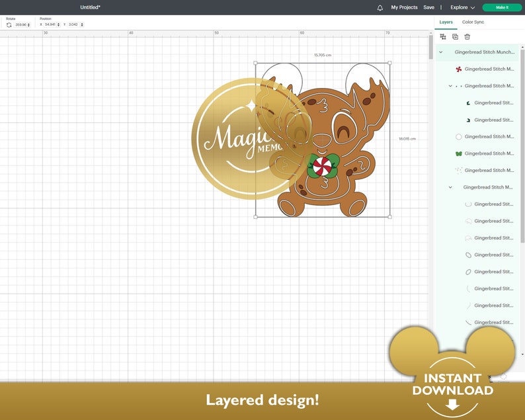Select the layer with the white circle thumbnail
Image resolution: width=525 pixels, height=420 pixels.
click(x=459, y=137)
